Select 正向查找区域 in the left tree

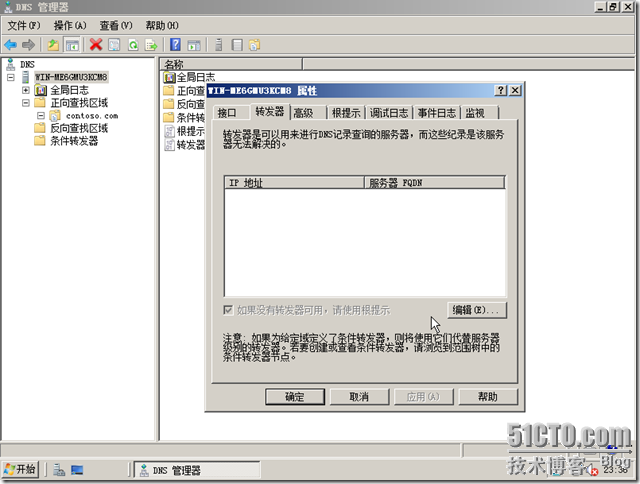point(79,102)
